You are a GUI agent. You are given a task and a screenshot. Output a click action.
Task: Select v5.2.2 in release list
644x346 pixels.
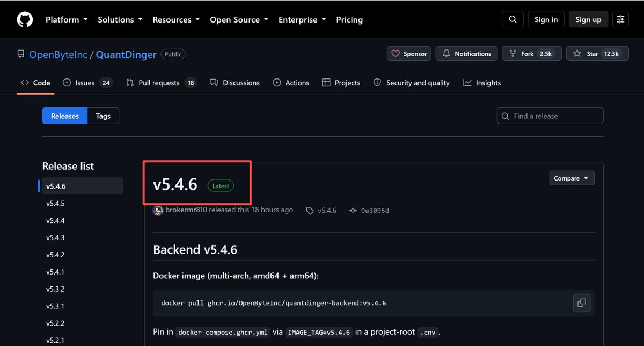(x=83, y=323)
